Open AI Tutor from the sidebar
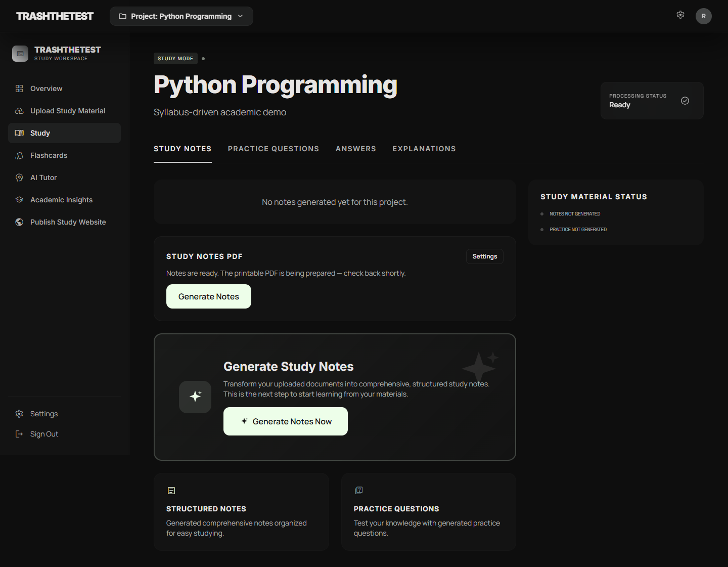This screenshot has width=728, height=567. 64,178
